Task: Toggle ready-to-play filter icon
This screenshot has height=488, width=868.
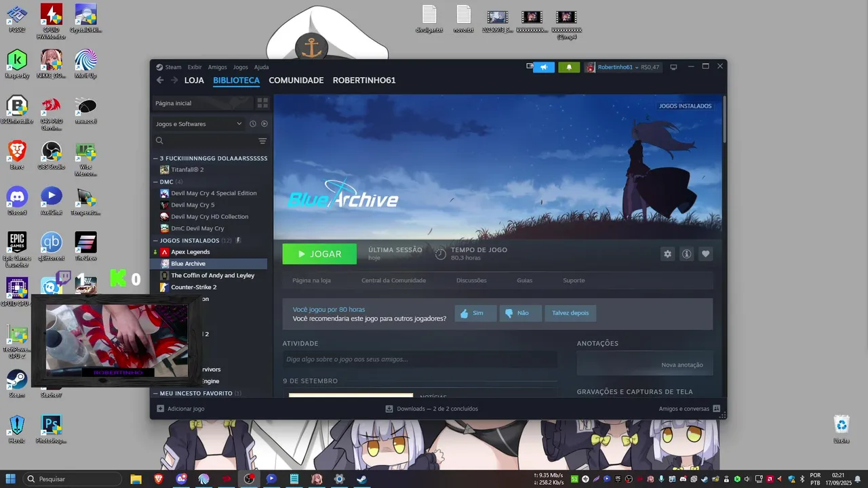Action: pos(264,124)
